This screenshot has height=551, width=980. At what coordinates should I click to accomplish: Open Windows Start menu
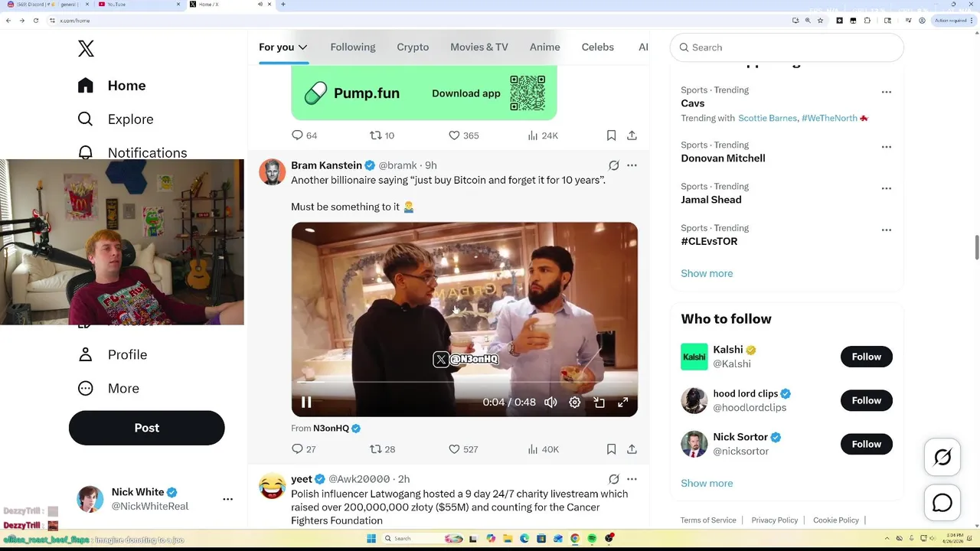coord(371,539)
